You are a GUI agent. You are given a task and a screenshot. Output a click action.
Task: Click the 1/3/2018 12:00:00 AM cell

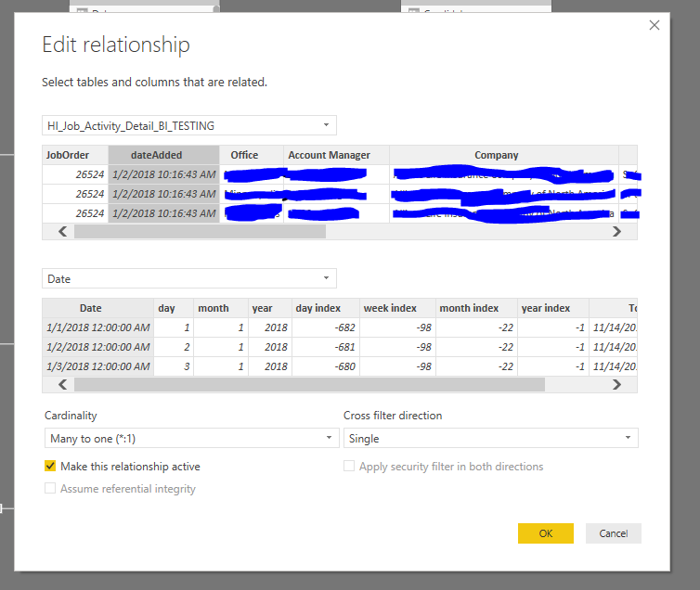98,366
